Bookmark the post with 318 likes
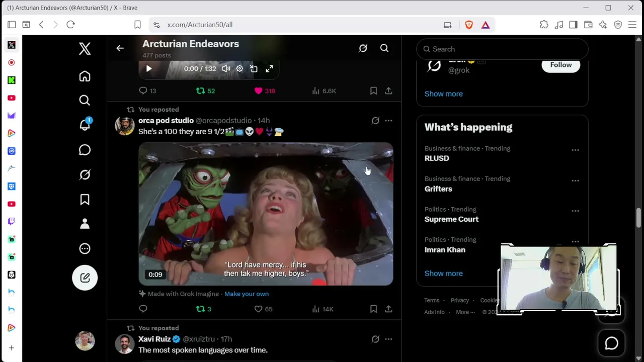The height and width of the screenshot is (362, 644). click(x=373, y=91)
